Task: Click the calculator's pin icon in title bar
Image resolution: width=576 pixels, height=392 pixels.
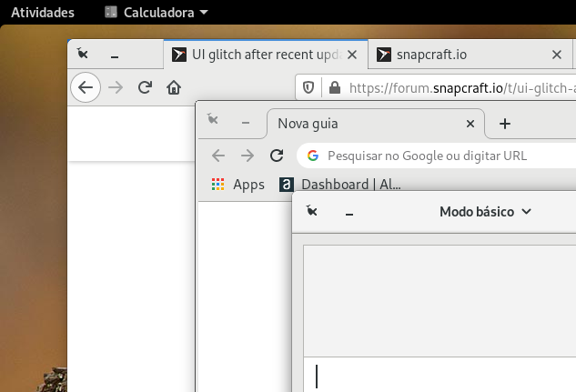Action: pyautogui.click(x=312, y=212)
